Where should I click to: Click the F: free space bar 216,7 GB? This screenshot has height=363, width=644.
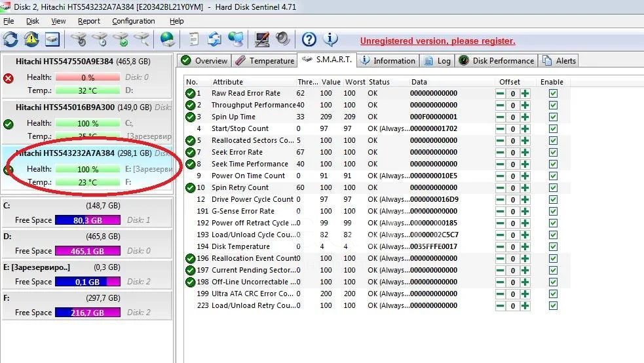click(88, 313)
